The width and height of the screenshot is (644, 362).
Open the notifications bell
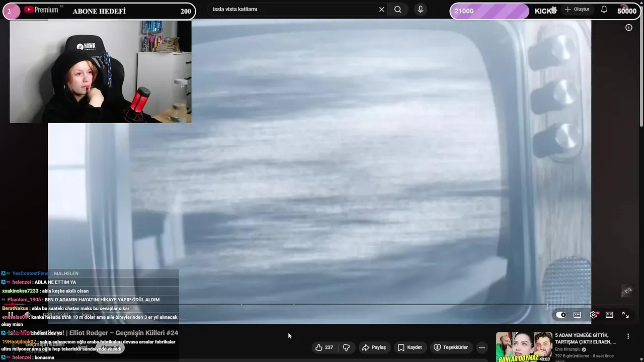604,10
